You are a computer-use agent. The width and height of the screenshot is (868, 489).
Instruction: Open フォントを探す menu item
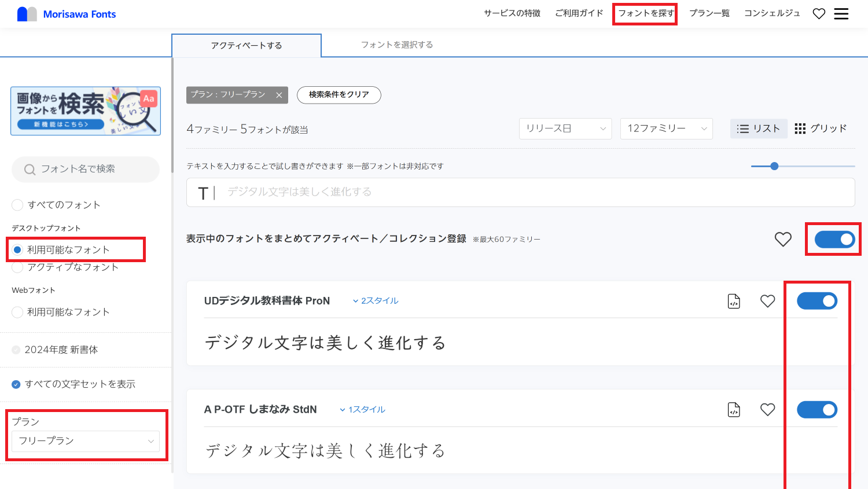(646, 13)
